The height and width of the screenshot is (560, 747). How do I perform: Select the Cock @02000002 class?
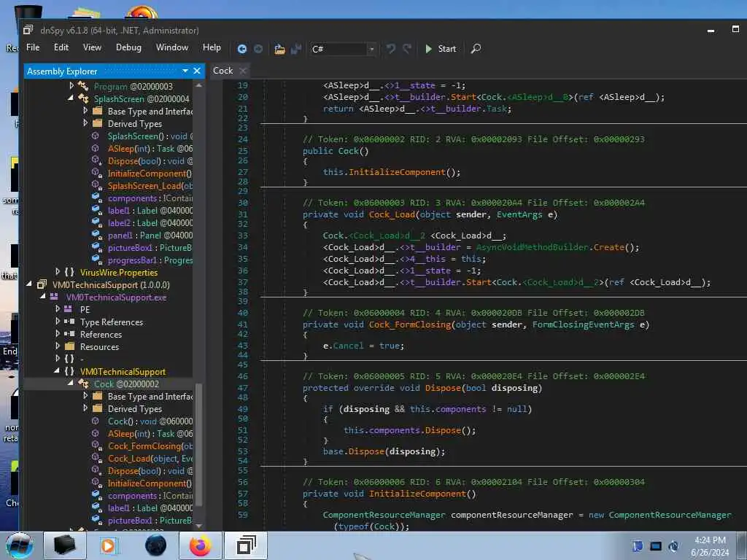click(126, 384)
